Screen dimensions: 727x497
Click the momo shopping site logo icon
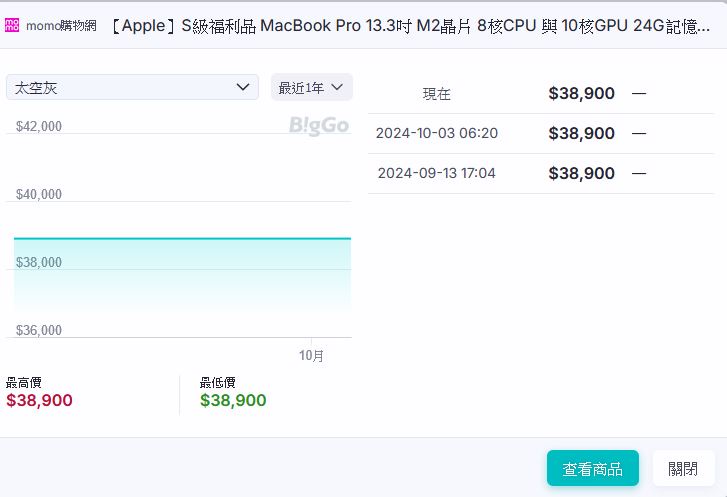click(13, 26)
